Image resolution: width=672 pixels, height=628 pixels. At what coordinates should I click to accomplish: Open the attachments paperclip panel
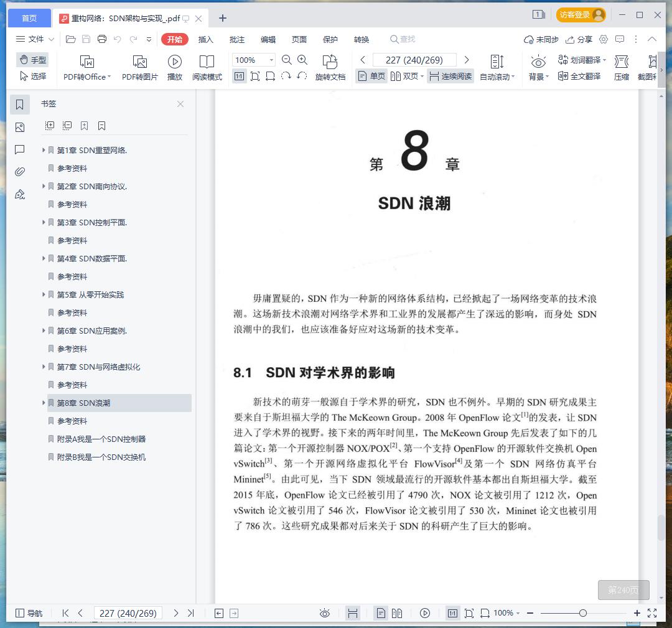[x=20, y=172]
